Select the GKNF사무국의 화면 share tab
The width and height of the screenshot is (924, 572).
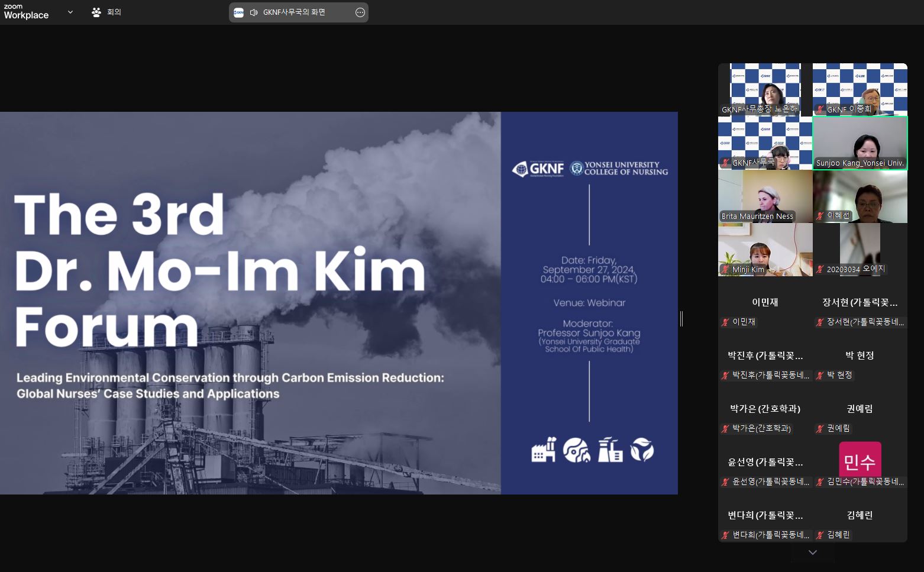click(x=294, y=12)
